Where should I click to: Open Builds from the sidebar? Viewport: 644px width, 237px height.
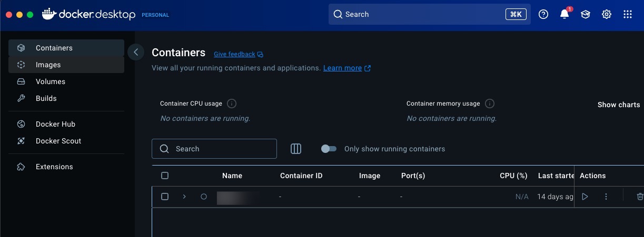point(66,98)
